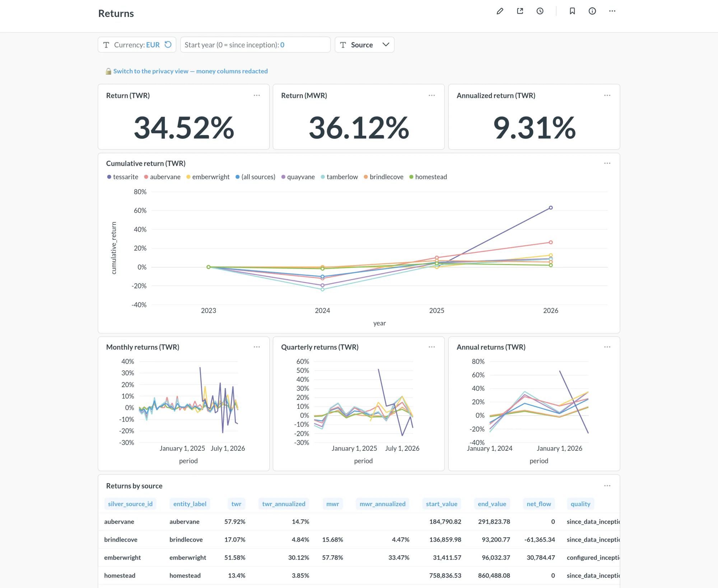The height and width of the screenshot is (588, 718).
Task: Select the emberwright row's 51.58% cell
Action: pos(235,557)
